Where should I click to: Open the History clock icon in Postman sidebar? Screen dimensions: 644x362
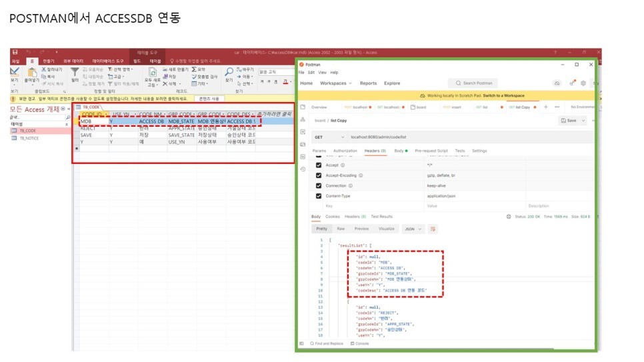[x=303, y=169]
